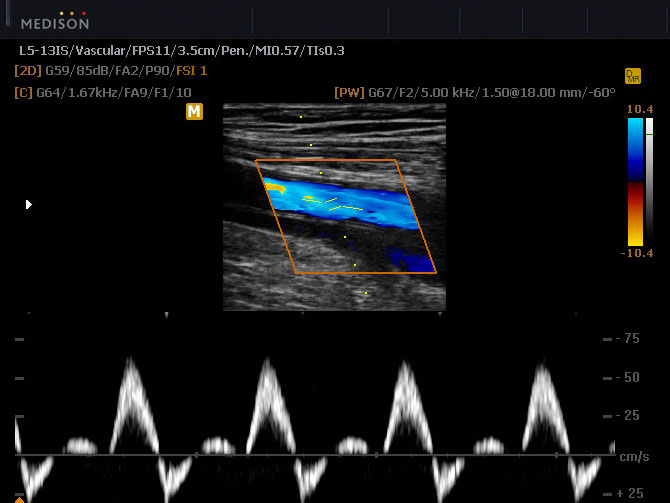670x503 pixels.
Task: Click the -75 velocity scale label
Action: click(x=627, y=338)
